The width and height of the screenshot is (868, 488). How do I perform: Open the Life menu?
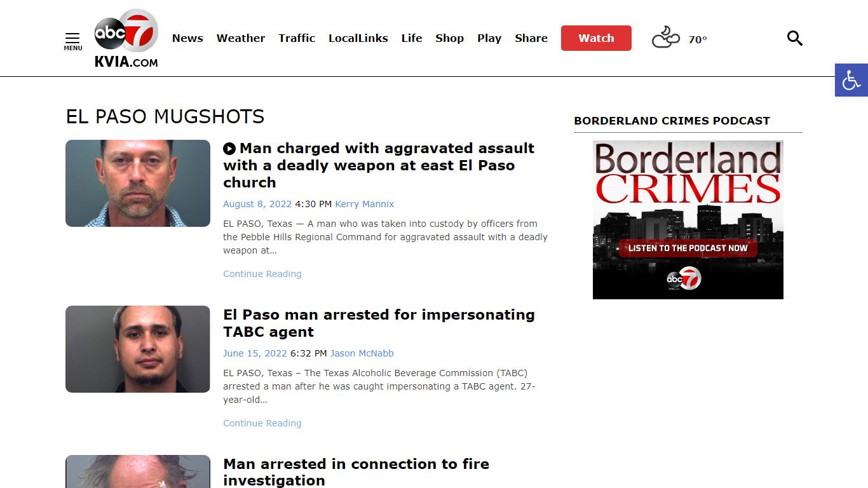point(412,38)
